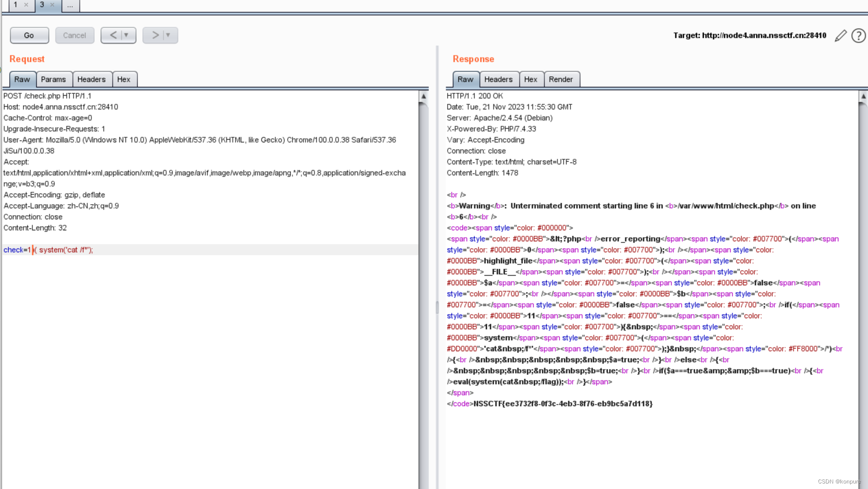868x489 pixels.
Task: Click the 'HTTP/1.1 200 OK' status line
Action: [474, 96]
